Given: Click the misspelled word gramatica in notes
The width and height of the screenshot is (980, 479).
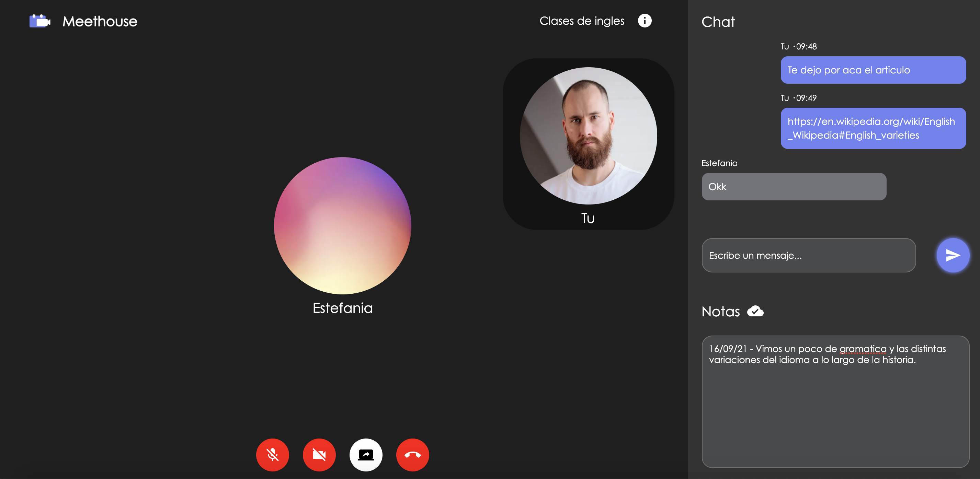Looking at the screenshot, I should 863,349.
